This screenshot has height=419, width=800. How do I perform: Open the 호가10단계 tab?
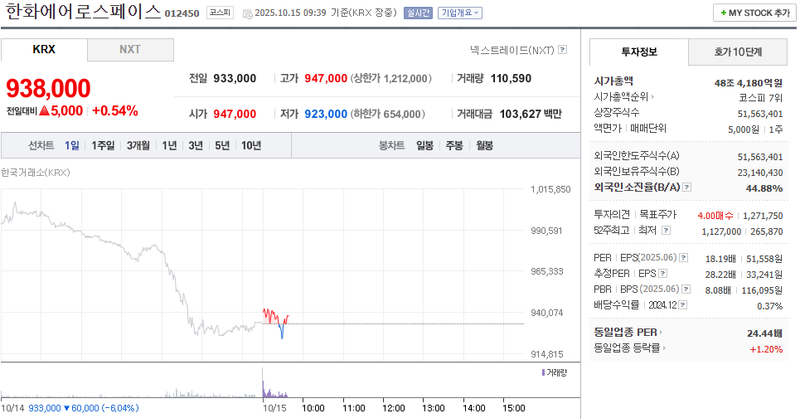point(737,51)
